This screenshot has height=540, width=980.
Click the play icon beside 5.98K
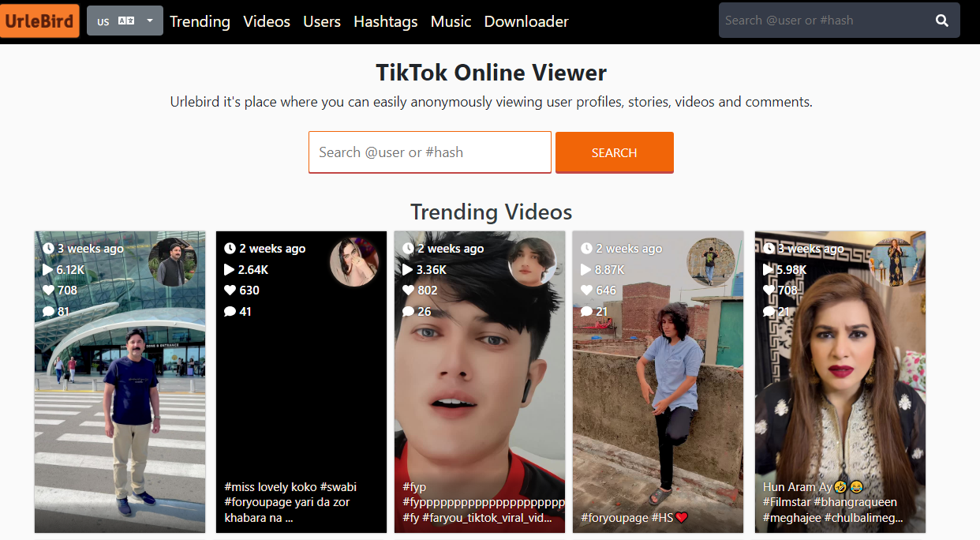(x=769, y=269)
